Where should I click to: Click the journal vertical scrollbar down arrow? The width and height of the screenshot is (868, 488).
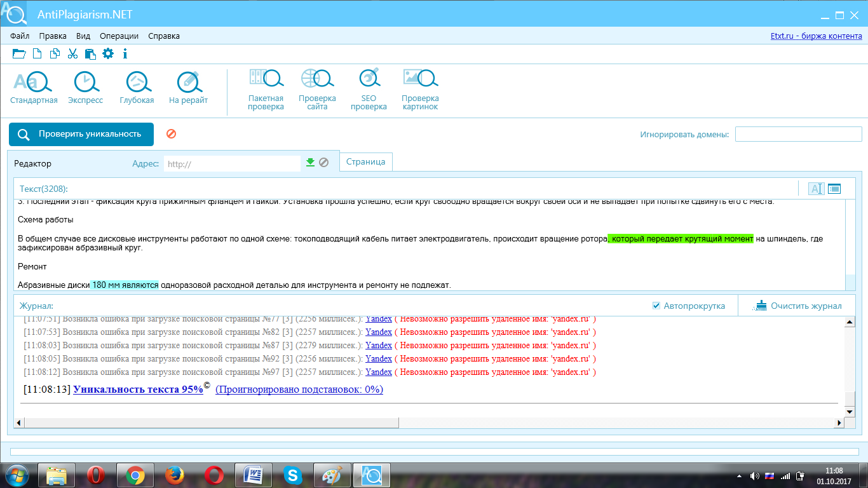coord(850,412)
